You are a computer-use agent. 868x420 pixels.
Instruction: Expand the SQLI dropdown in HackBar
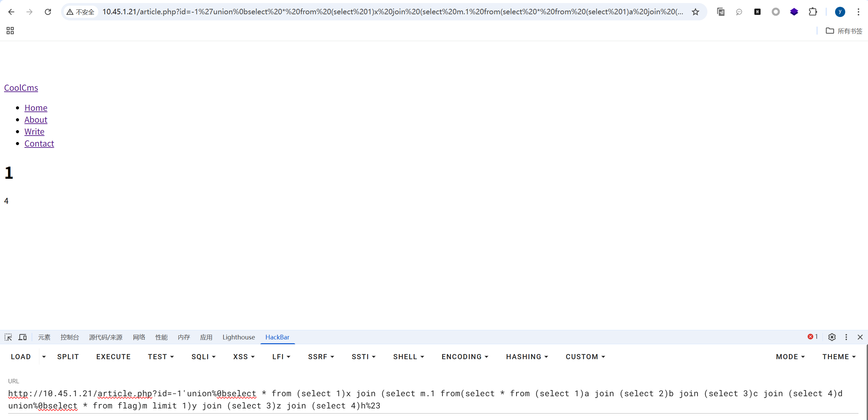click(x=203, y=357)
